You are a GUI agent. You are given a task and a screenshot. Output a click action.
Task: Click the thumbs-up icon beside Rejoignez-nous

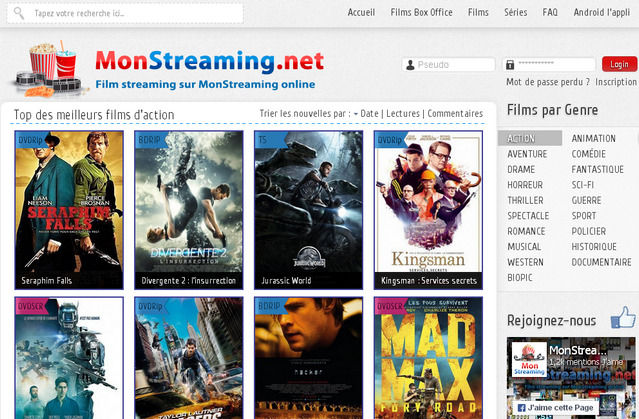click(624, 318)
